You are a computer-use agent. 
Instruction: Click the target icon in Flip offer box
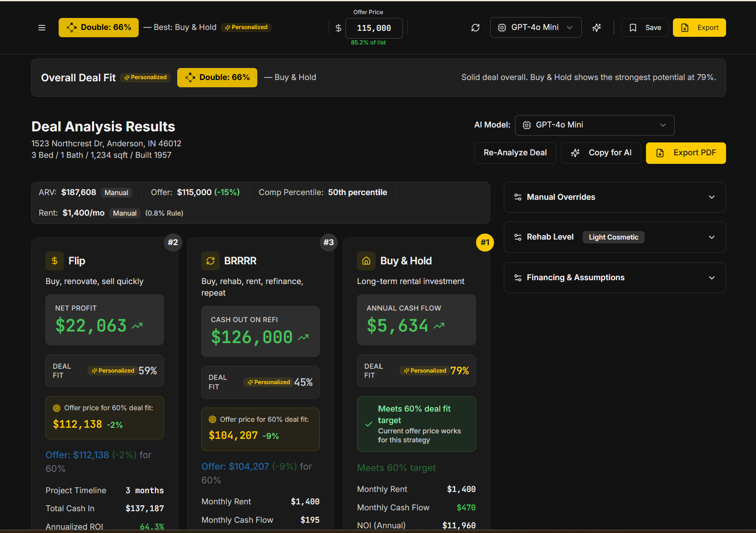[x=57, y=408]
